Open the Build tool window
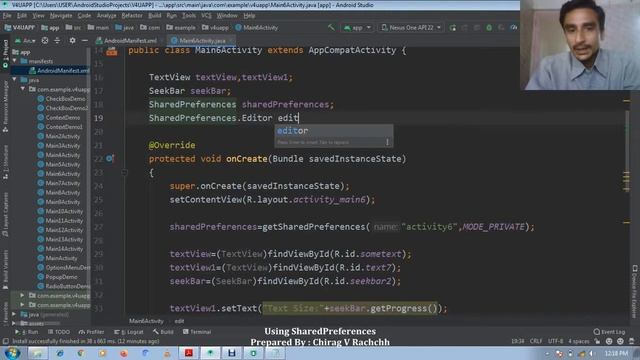640x360 pixels. 163,332
